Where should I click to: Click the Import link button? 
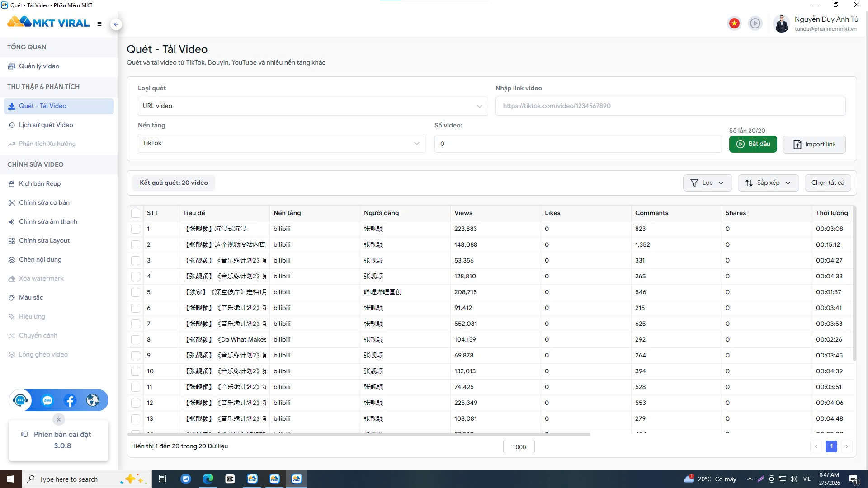[814, 145]
